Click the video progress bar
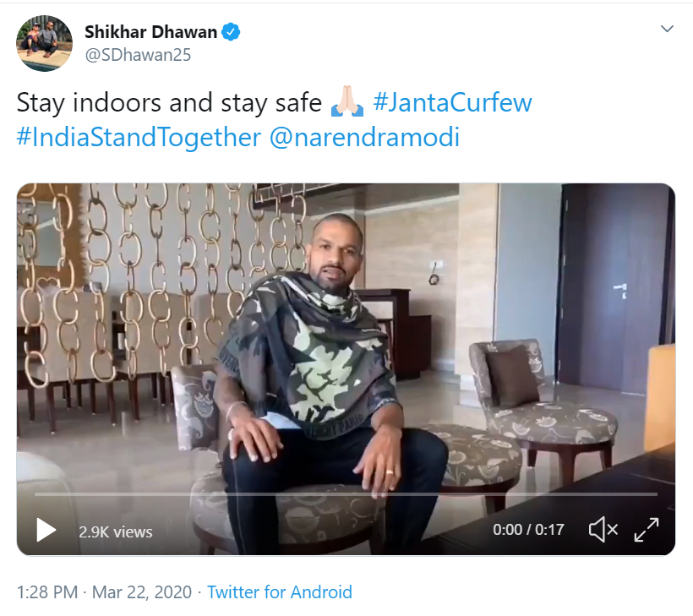Image resolution: width=693 pixels, height=616 pixels. 346,494
